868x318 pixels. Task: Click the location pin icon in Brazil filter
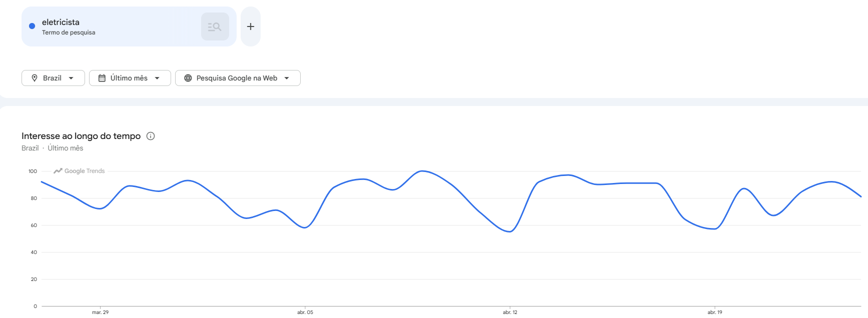coord(35,78)
